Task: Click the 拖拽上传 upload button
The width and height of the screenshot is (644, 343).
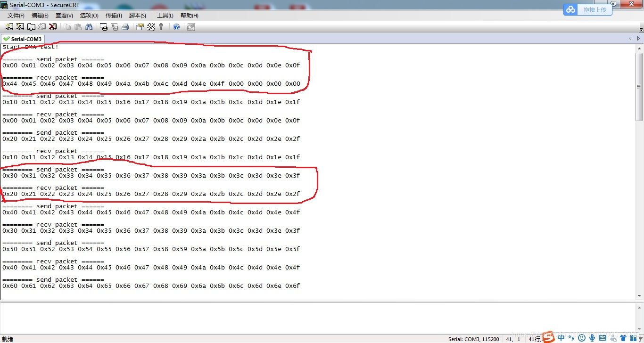Action: [x=594, y=9]
